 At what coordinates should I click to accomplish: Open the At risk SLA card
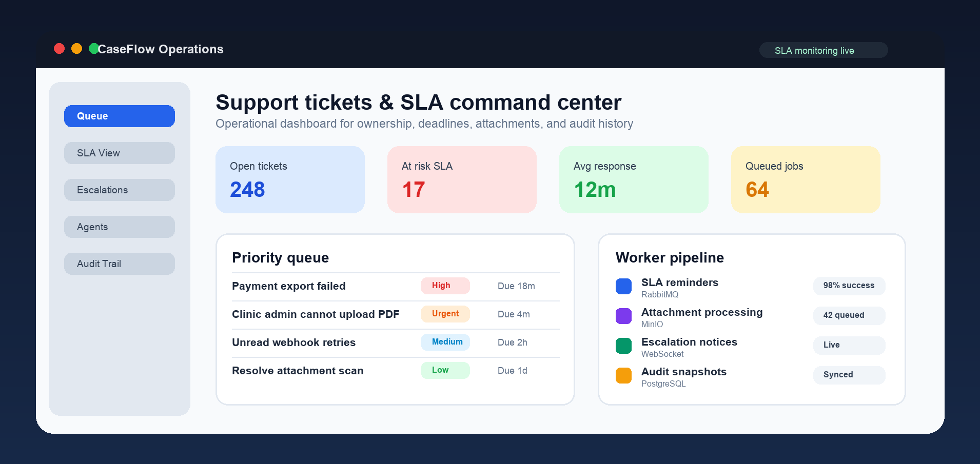[462, 179]
